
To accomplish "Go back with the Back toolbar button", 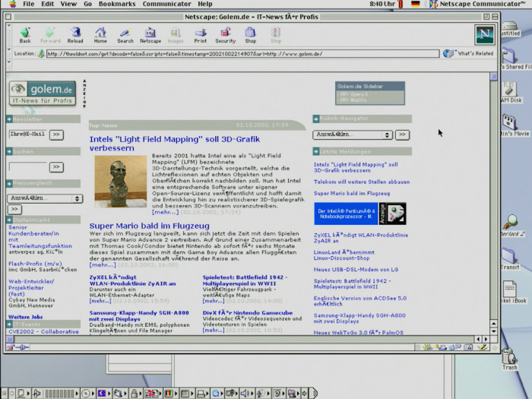I will [25, 35].
